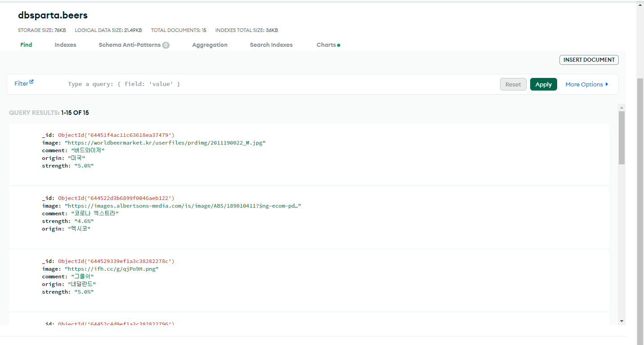Viewport: 644px width, 345px height.
Task: Click the results list scroll-up arrow
Action: (622, 108)
